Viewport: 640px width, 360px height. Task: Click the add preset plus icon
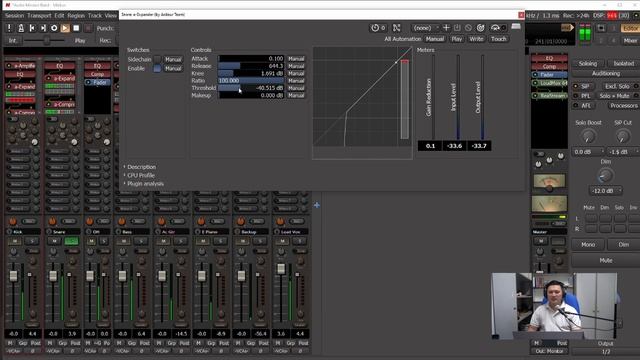(x=446, y=28)
